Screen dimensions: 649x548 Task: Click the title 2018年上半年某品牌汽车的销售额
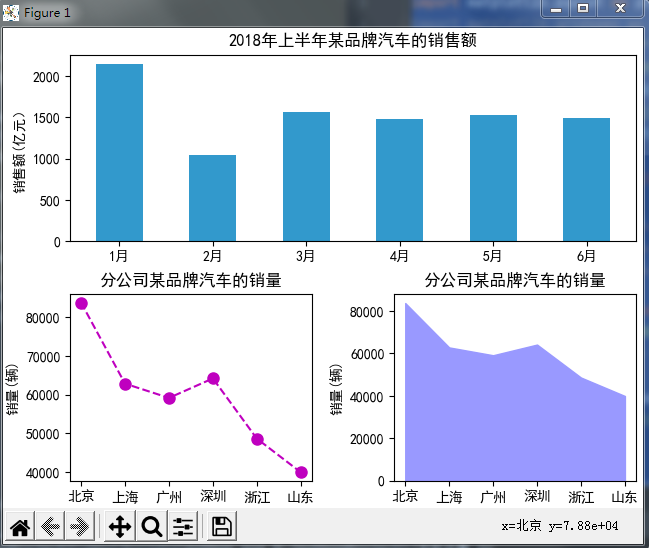pyautogui.click(x=353, y=41)
